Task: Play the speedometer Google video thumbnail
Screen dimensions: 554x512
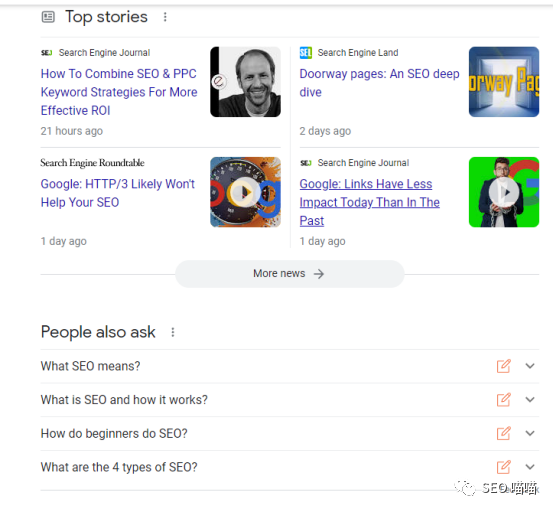Action: click(x=246, y=192)
